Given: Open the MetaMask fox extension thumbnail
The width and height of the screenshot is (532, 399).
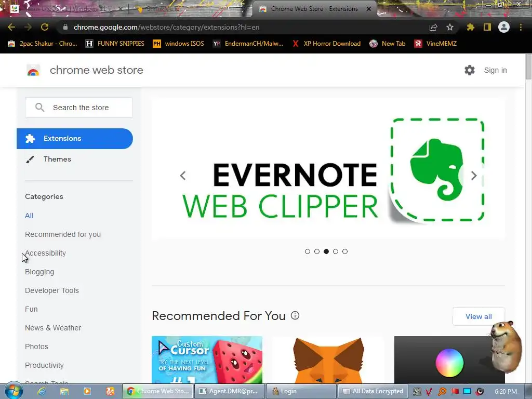Looking at the screenshot, I should click(x=328, y=360).
